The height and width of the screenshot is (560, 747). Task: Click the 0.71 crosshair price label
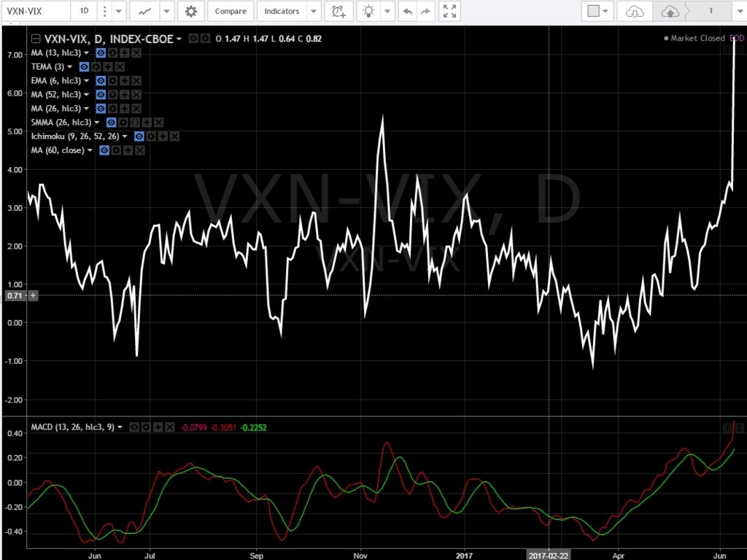click(x=15, y=296)
